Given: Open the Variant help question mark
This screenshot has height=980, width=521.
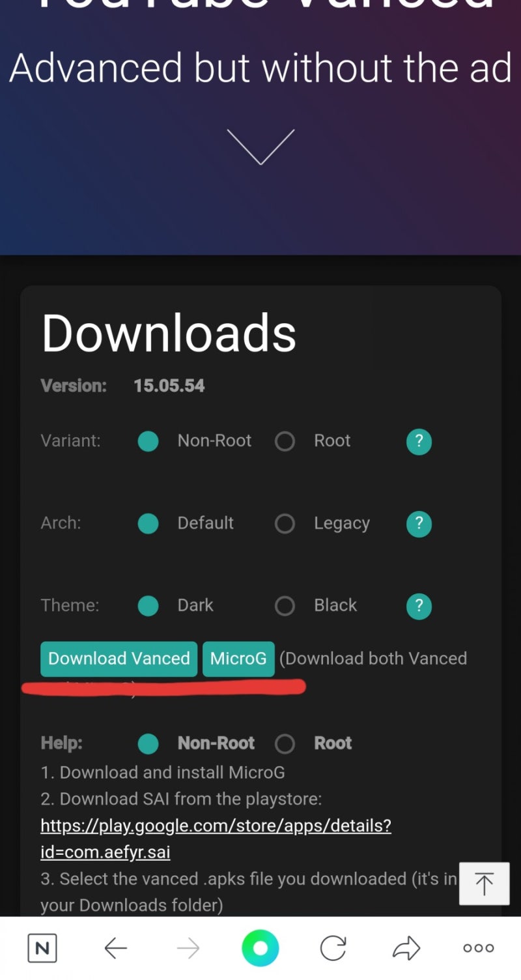Looking at the screenshot, I should (419, 442).
